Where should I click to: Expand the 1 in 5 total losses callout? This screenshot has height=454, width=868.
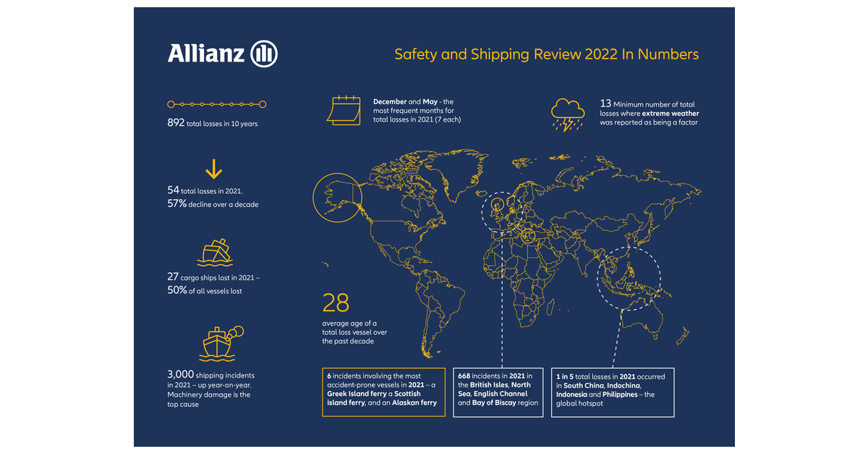coord(613,391)
